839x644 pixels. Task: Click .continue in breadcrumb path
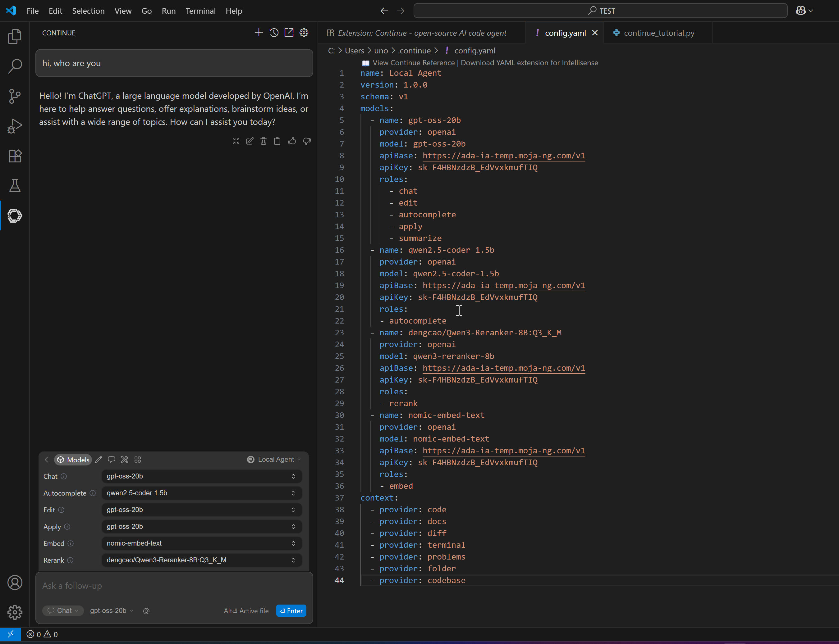(x=414, y=51)
